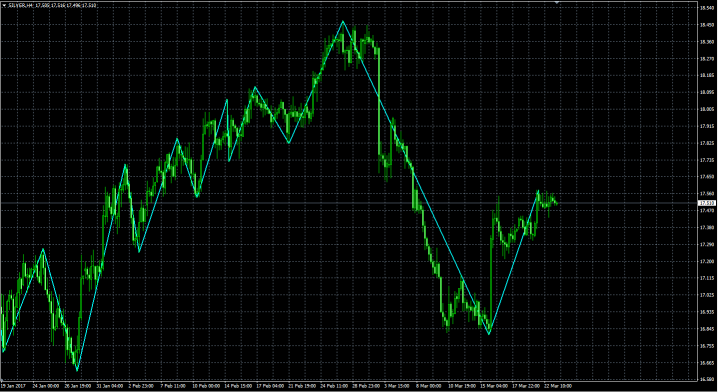Click the 10 Feb 00:00 time axis label
The width and height of the screenshot is (718, 392).
206,386
